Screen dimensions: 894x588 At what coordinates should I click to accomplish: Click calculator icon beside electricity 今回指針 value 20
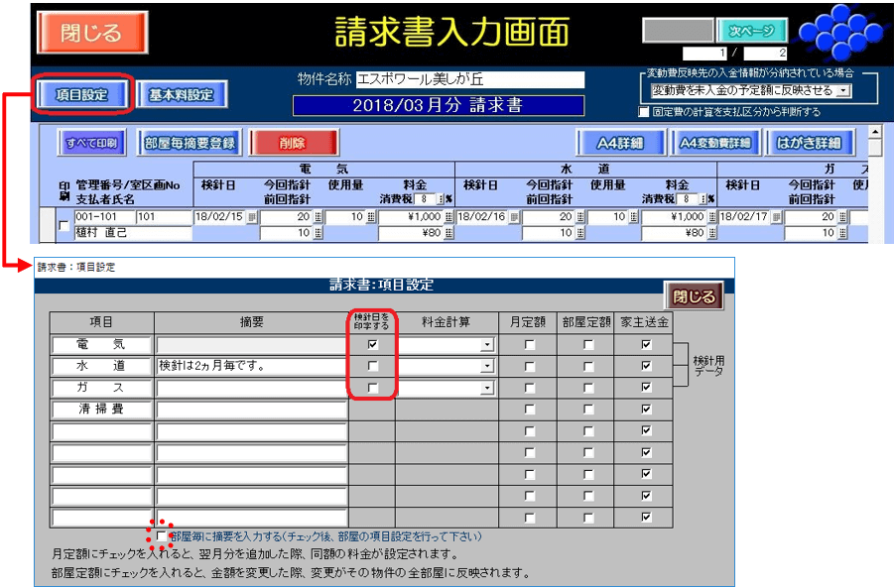click(x=319, y=217)
